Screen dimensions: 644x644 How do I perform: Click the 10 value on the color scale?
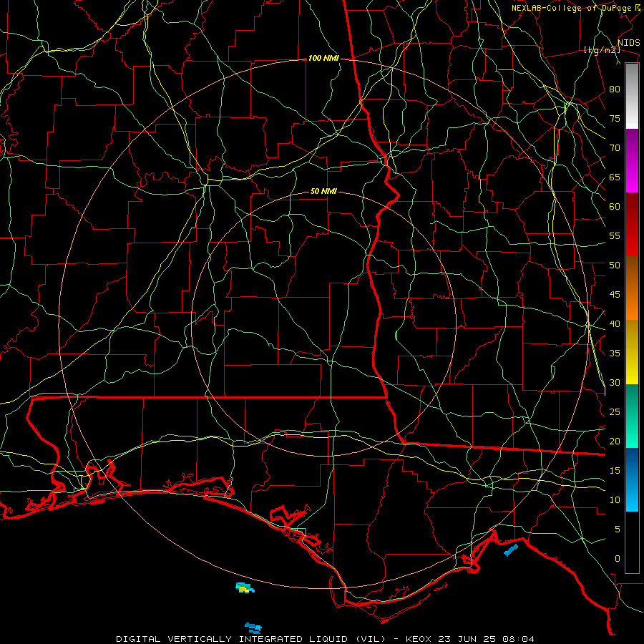(x=615, y=500)
